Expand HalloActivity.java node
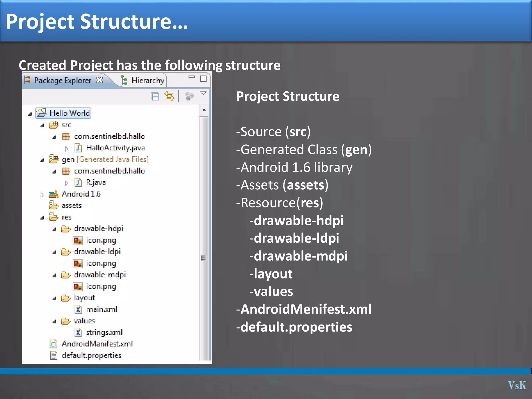This screenshot has height=399, width=532. click(66, 149)
